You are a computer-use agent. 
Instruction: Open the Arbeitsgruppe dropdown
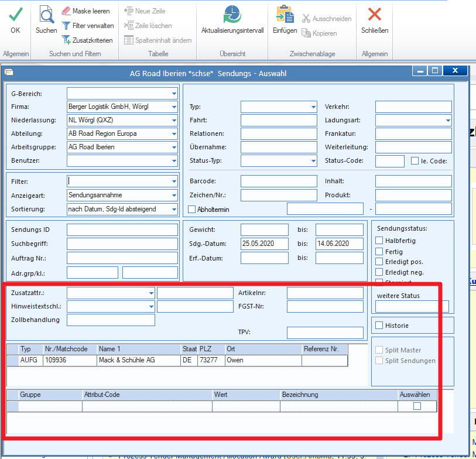click(x=174, y=147)
